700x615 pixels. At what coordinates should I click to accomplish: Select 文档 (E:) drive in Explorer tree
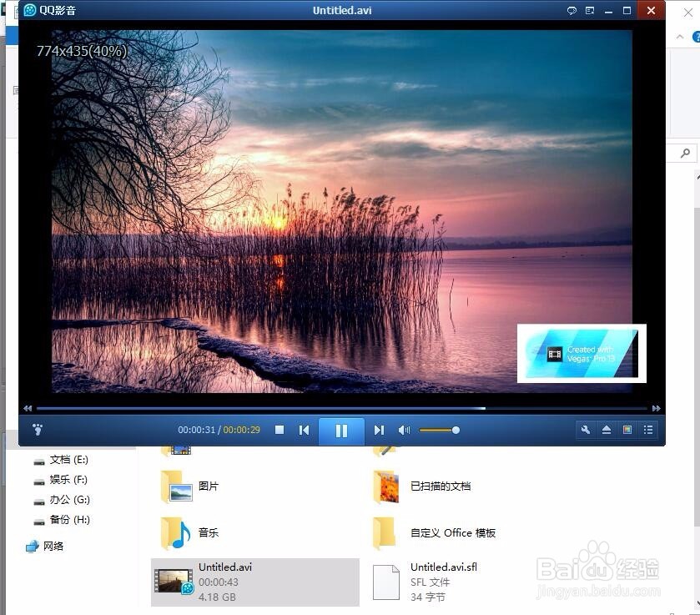(61, 460)
